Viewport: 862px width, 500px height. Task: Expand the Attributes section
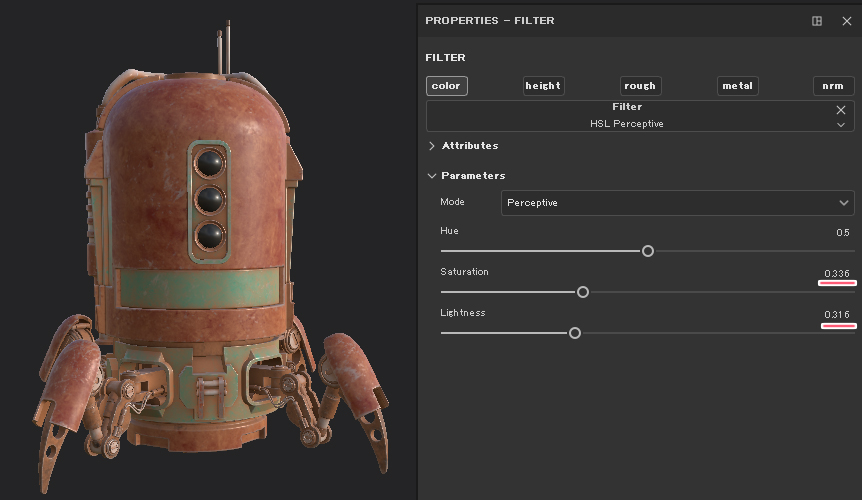pos(432,146)
